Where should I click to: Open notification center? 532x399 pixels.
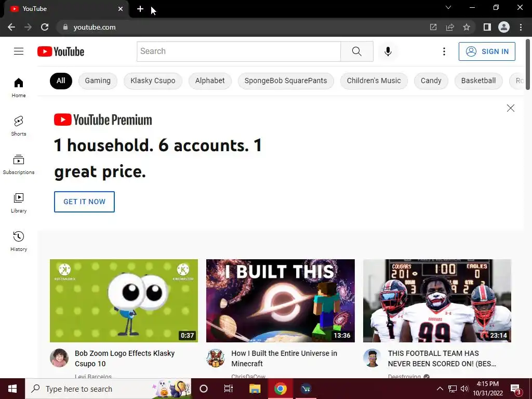pos(516,389)
